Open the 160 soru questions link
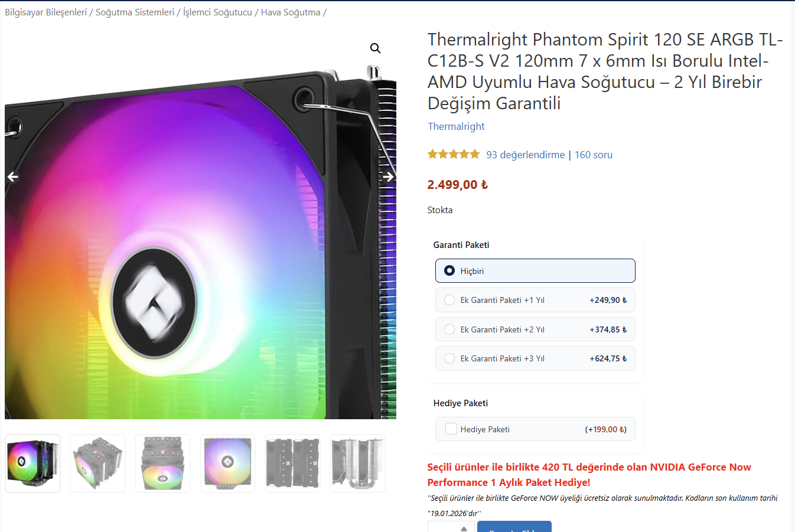Image resolution: width=795 pixels, height=532 pixels. tap(594, 155)
